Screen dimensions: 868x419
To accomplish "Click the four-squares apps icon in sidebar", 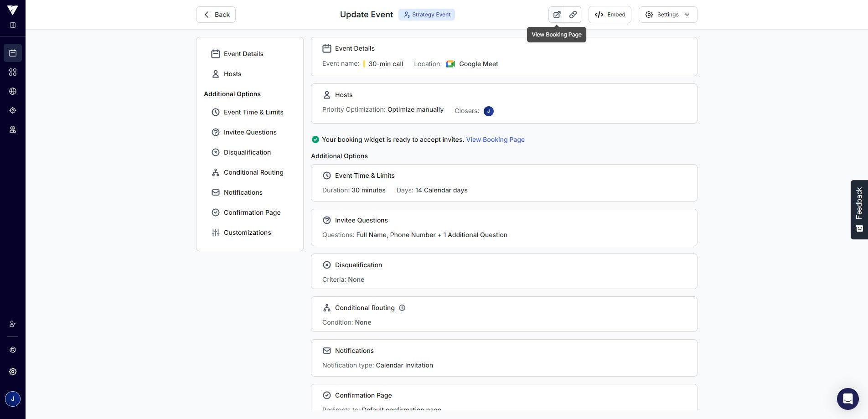I will click(13, 72).
